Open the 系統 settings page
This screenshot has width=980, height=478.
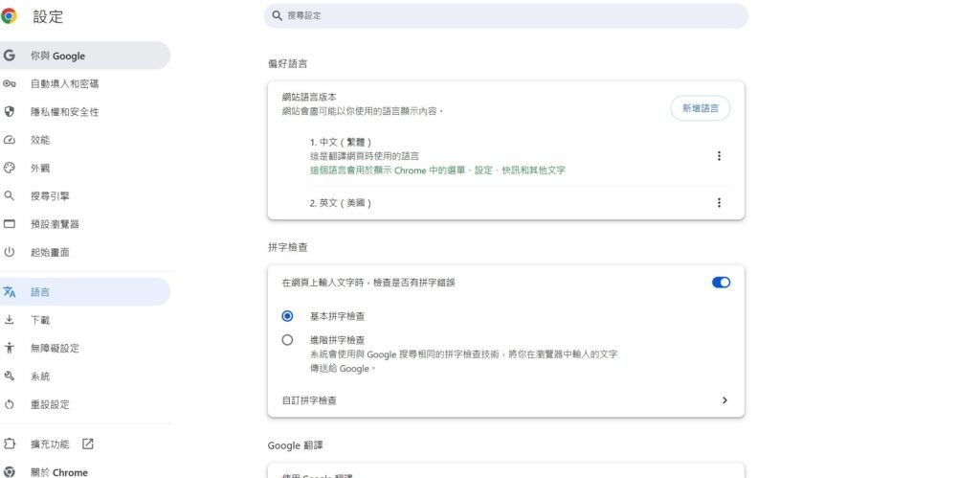click(85, 376)
